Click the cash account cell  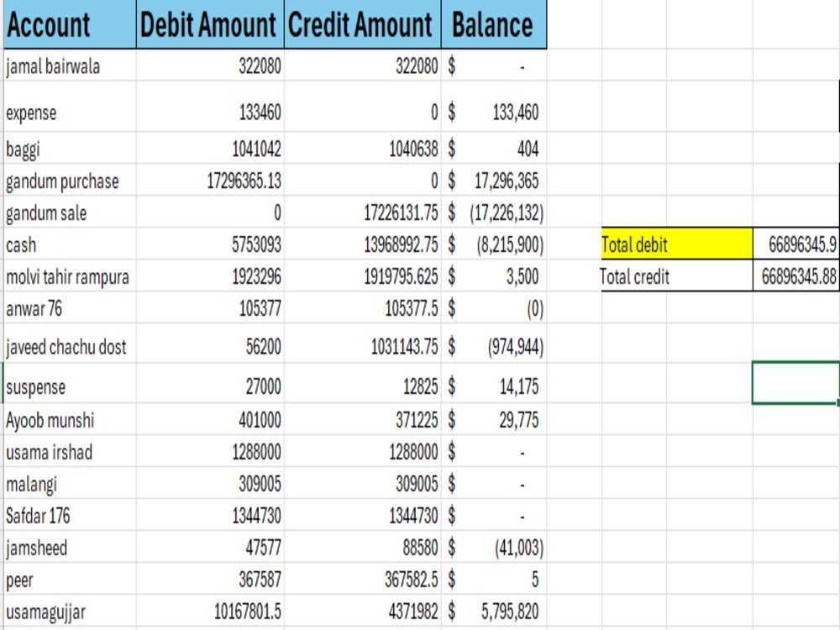pos(70,244)
